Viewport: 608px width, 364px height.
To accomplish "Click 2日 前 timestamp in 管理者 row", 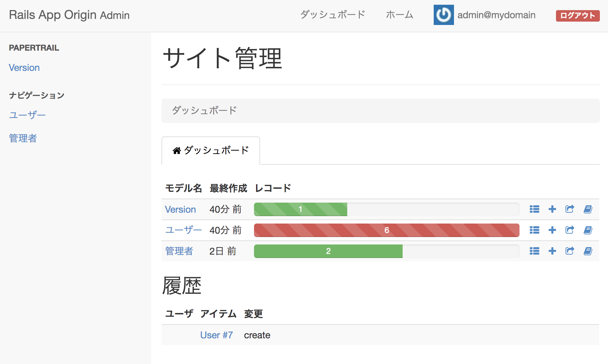I will pyautogui.click(x=223, y=251).
